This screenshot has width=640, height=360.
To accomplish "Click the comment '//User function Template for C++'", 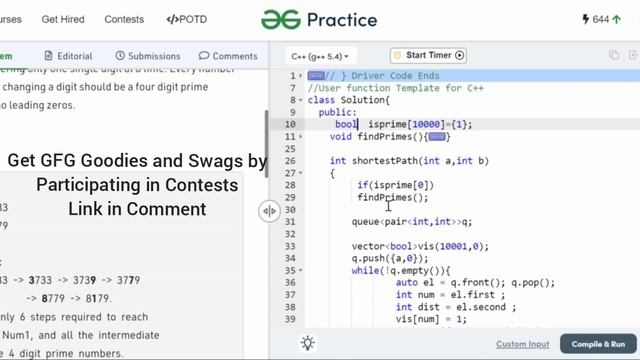I will coord(396,88).
